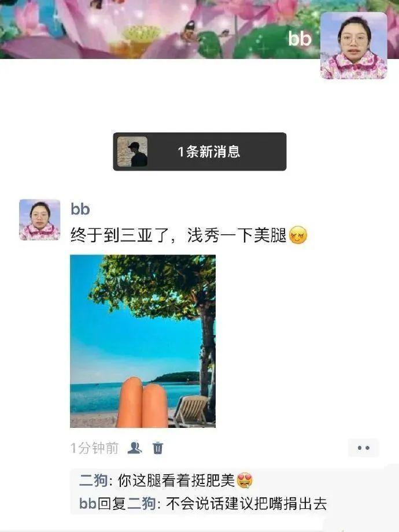Screen dimensions: 399x532
Task: Open the visibility people icon beside timestamp
Action: point(135,448)
